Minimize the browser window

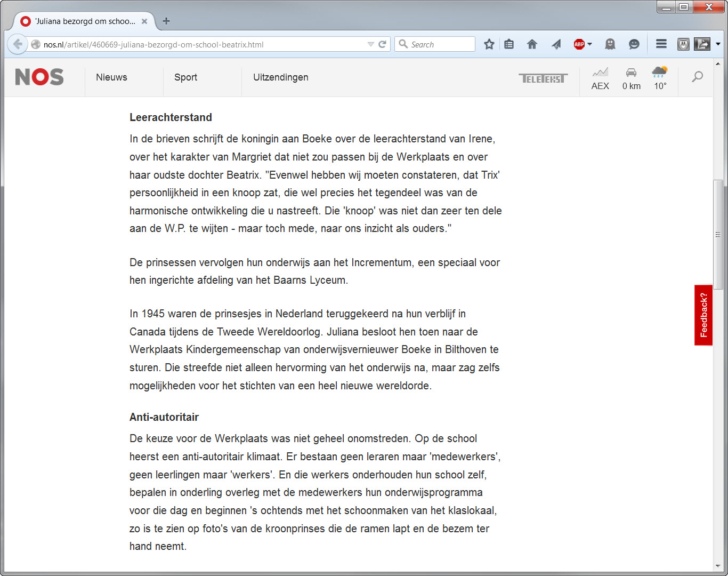(666, 6)
